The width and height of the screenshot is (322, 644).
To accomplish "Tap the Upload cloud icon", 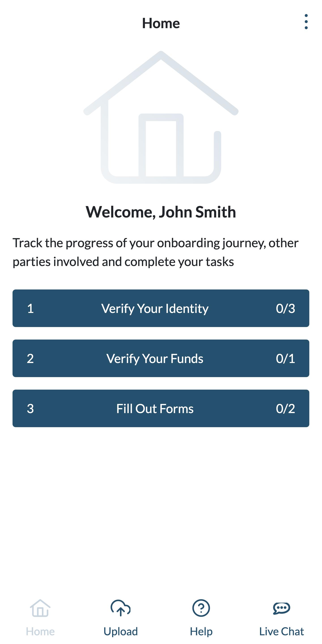I will click(121, 608).
